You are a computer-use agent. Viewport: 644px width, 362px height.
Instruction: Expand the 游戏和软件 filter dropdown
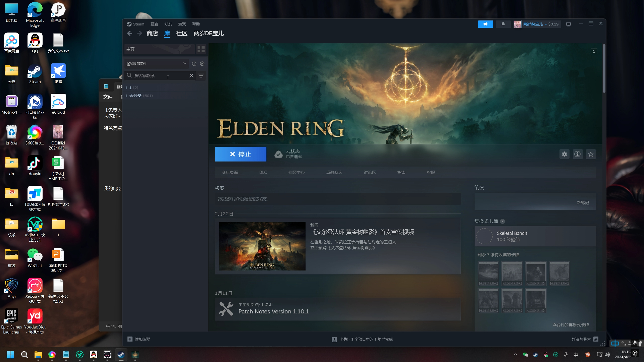(x=156, y=64)
